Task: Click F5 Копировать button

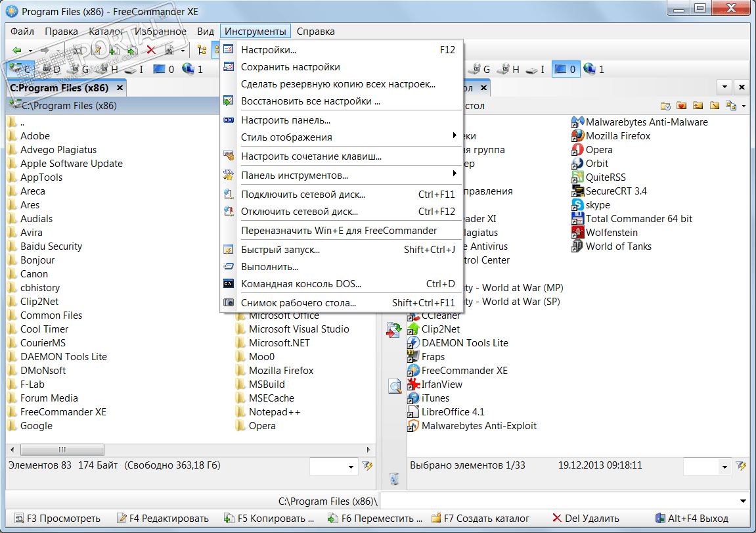Action: coord(269,519)
